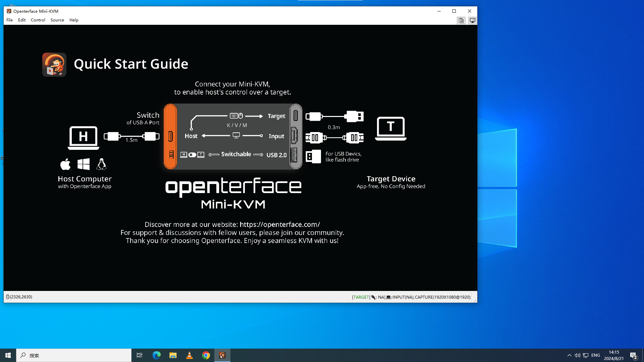Open the Edit menu

(x=22, y=20)
